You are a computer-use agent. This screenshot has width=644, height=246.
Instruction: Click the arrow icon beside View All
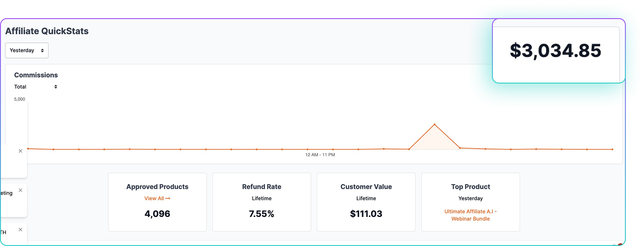pyautogui.click(x=168, y=198)
